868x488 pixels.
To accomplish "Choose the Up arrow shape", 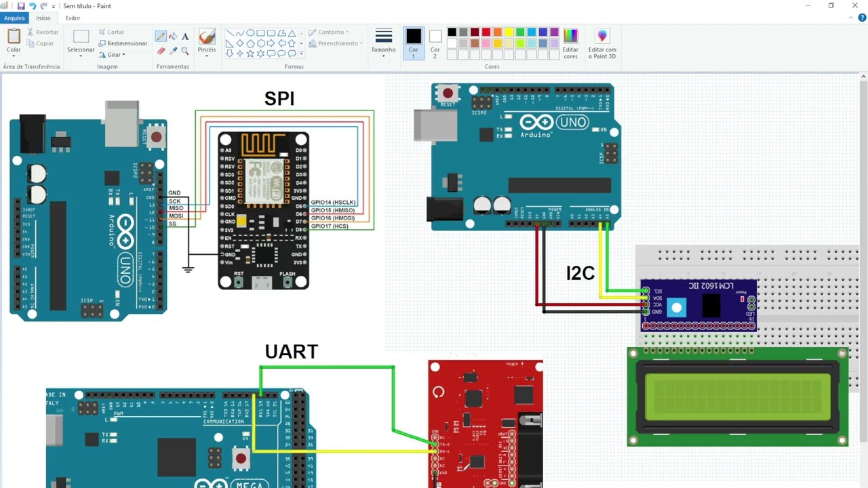I will [292, 43].
